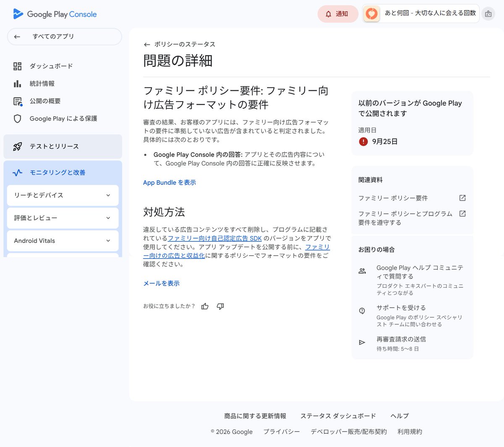This screenshot has width=504, height=447.
Task: Click external link icon for ポリシーとプログラム
Action: point(462,213)
